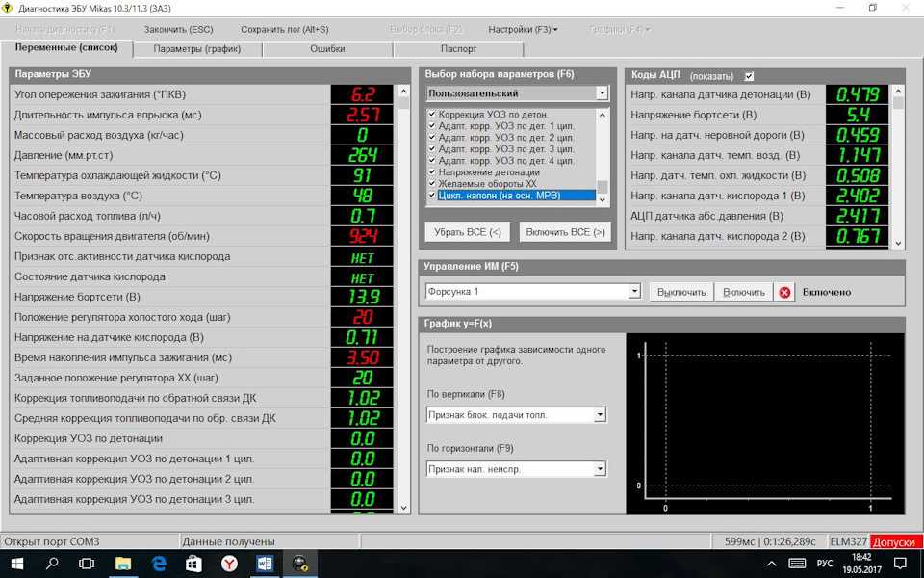This screenshot has width=924, height=578.
Task: Uncheck 'Напряжение детонации' parameter
Action: [432, 172]
